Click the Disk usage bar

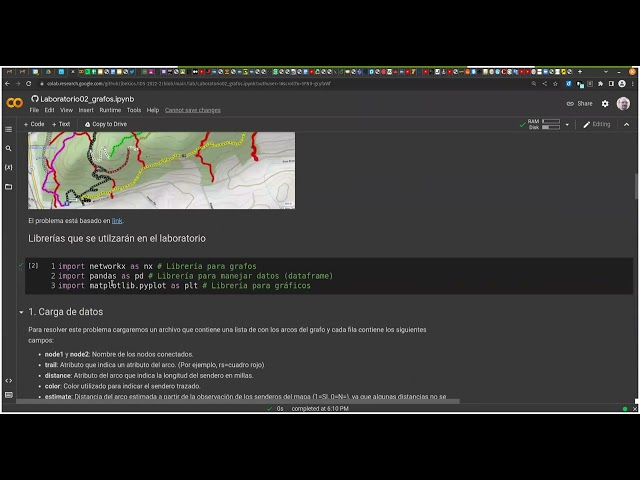point(551,127)
